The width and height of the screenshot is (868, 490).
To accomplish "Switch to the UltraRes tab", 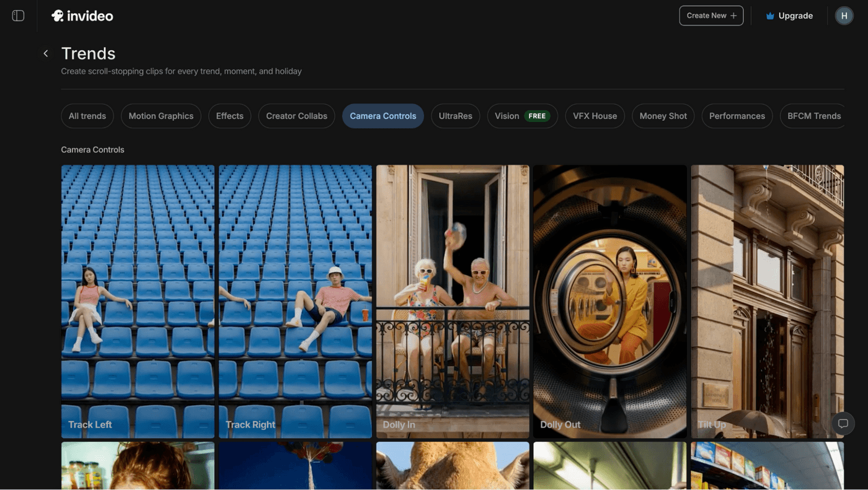I will coord(455,116).
